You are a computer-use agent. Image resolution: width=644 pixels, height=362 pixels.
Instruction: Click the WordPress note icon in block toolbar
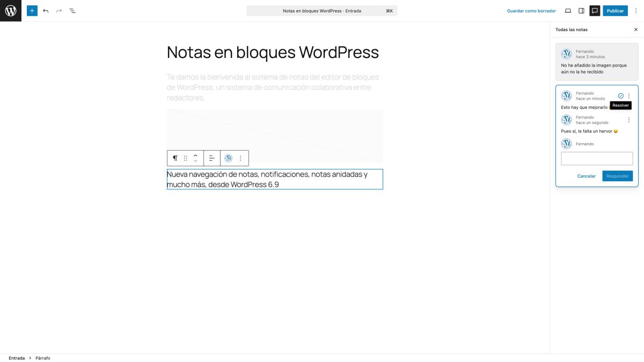pyautogui.click(x=228, y=158)
